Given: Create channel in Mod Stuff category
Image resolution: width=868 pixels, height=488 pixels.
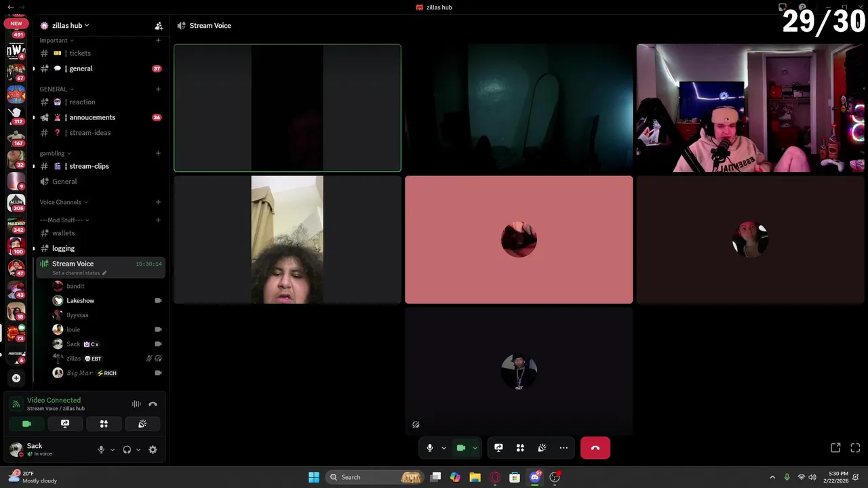Looking at the screenshot, I should pos(158,220).
